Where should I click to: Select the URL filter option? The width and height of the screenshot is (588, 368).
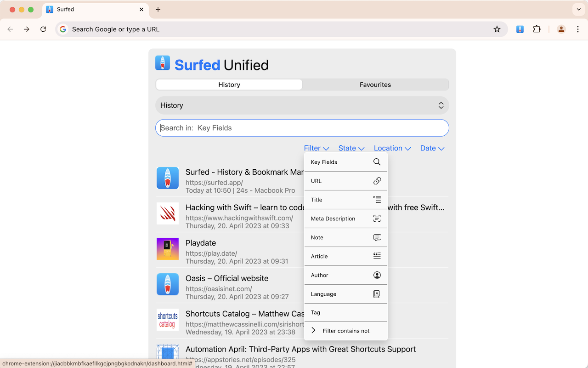click(x=346, y=181)
